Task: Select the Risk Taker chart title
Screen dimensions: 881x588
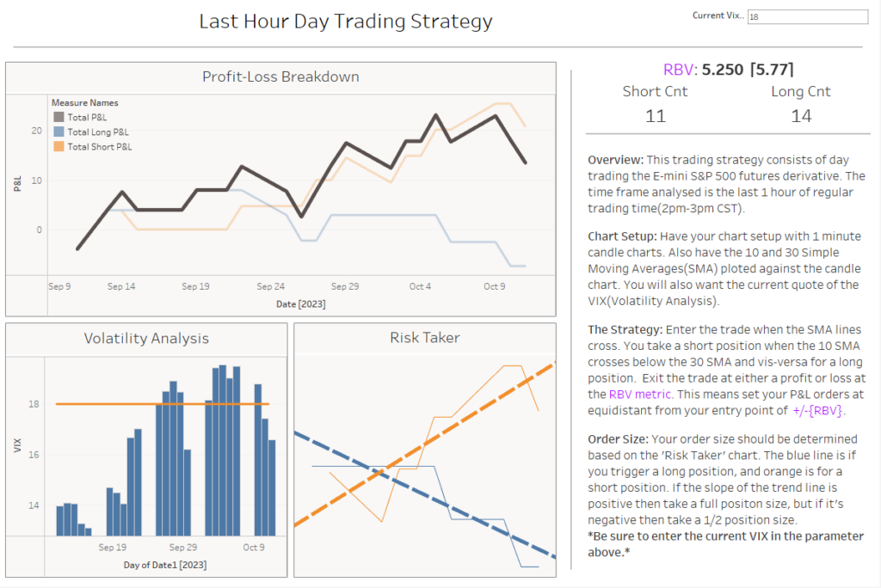Action: click(x=424, y=337)
